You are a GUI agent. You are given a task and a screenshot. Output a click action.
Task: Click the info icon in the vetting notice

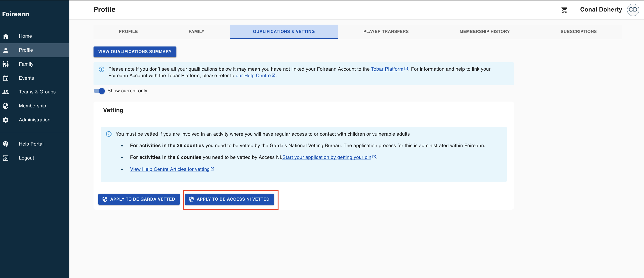pyautogui.click(x=109, y=134)
